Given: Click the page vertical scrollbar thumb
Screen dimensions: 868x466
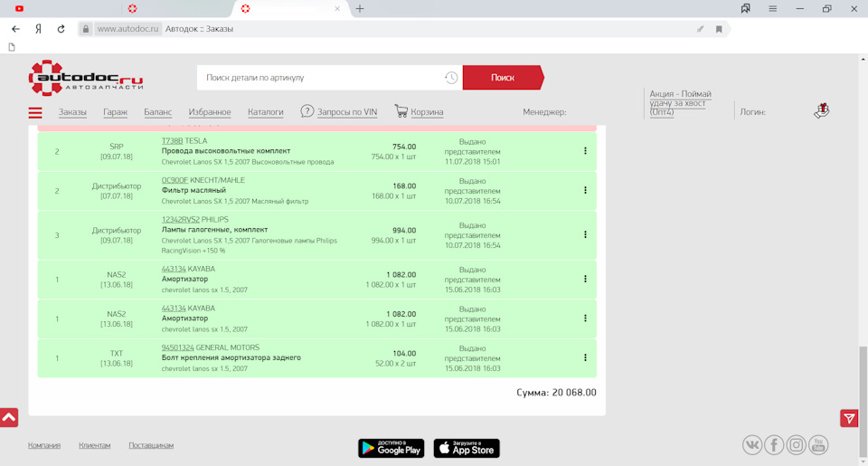Looking at the screenshot, I should 863,402.
